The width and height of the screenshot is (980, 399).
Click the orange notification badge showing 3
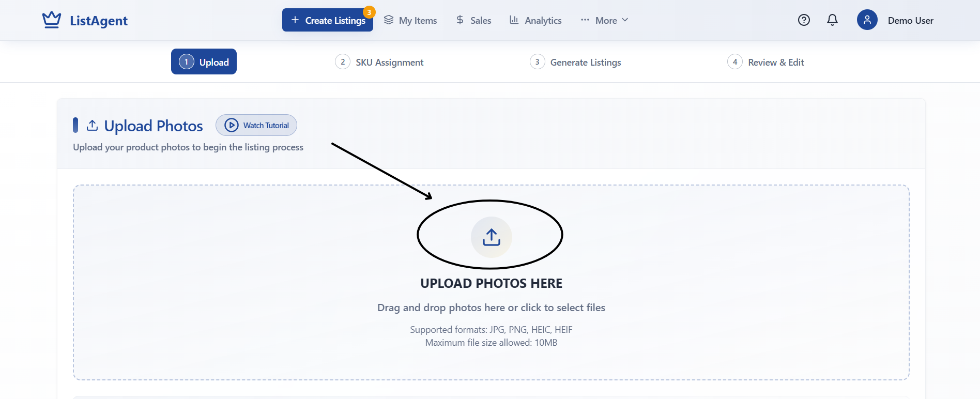[x=369, y=12]
